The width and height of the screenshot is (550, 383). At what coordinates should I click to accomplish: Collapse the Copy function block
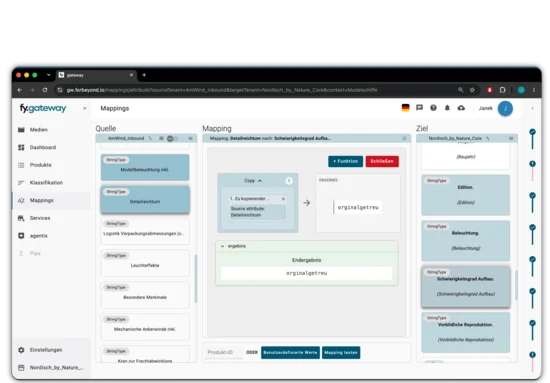click(x=260, y=181)
